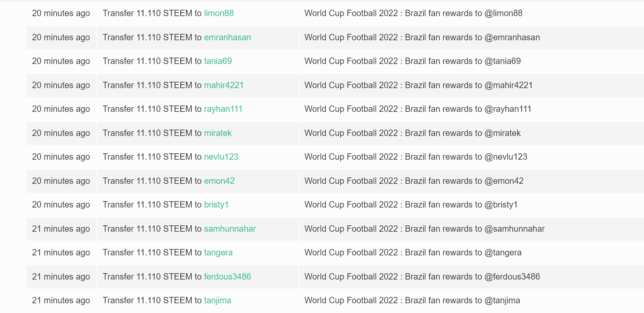This screenshot has height=313, width=644.
Task: Click the memo mentioning @ferdous3486
Action: point(422,277)
